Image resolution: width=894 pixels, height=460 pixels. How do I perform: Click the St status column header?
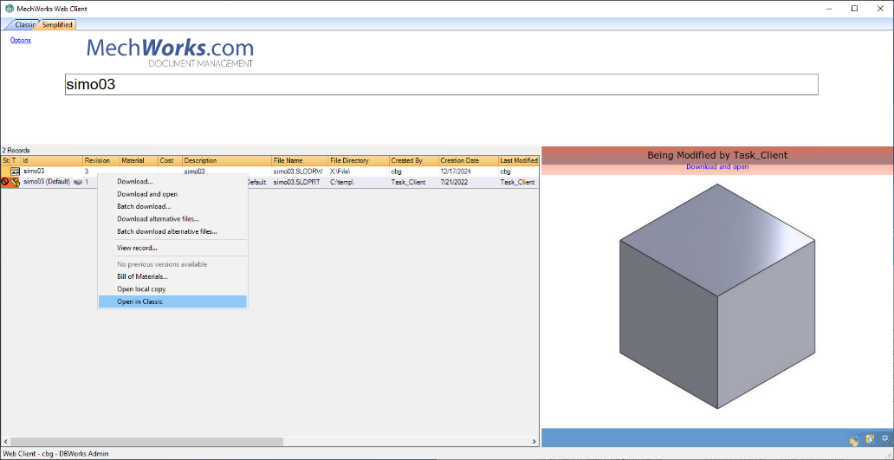click(x=5, y=161)
